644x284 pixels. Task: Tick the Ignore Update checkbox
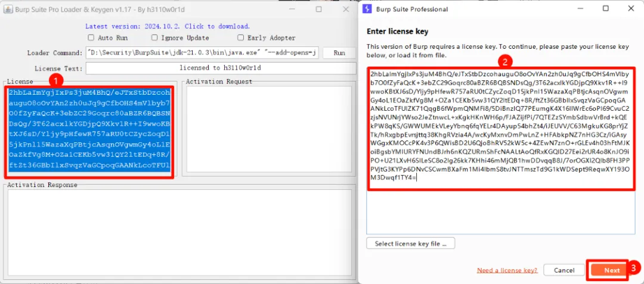[154, 38]
